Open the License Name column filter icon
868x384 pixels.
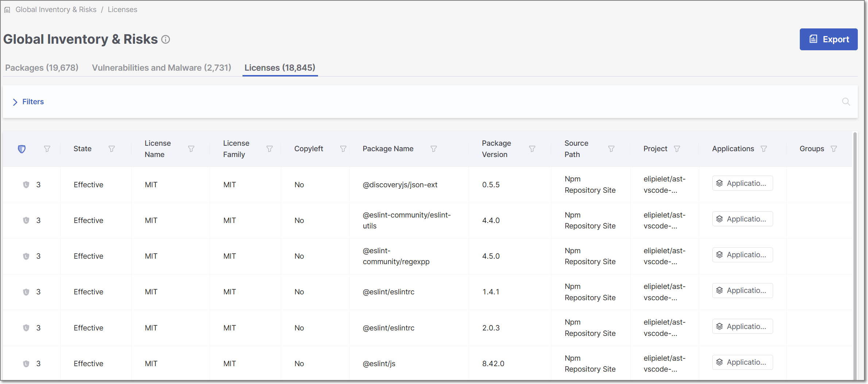point(191,149)
